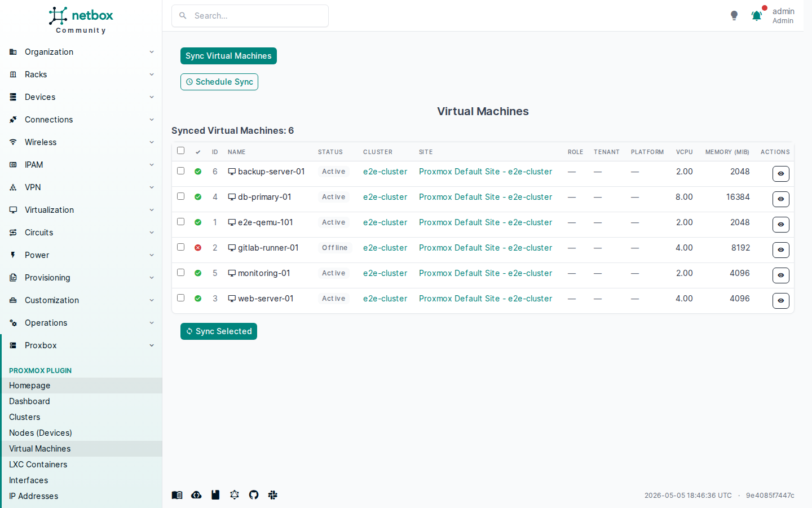812x508 pixels.
Task: Click the Offline status badge for gitlab-runner-01
Action: pos(335,248)
